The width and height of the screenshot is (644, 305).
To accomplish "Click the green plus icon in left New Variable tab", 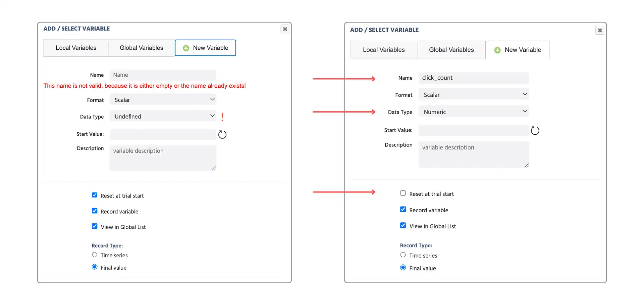I will point(186,48).
